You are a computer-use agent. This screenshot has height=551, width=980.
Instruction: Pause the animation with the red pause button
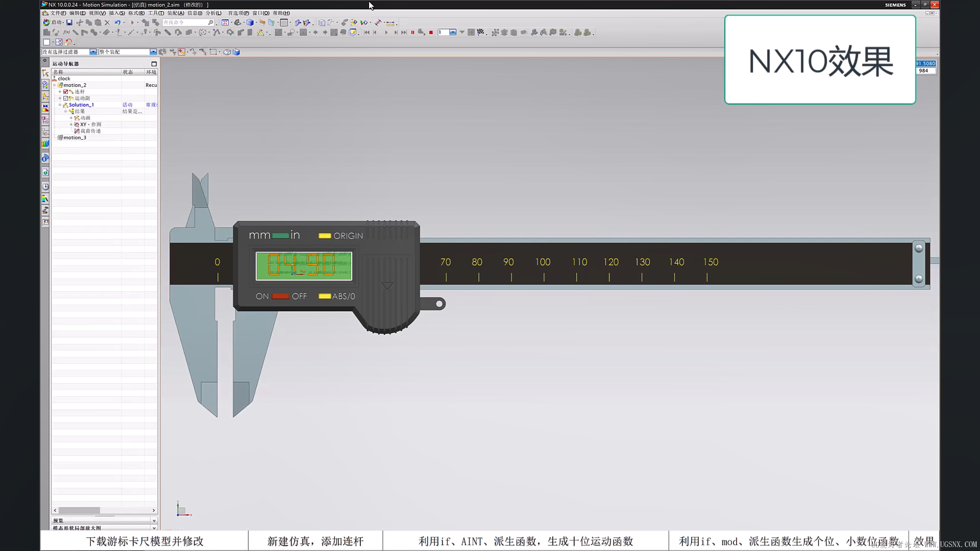point(412,32)
